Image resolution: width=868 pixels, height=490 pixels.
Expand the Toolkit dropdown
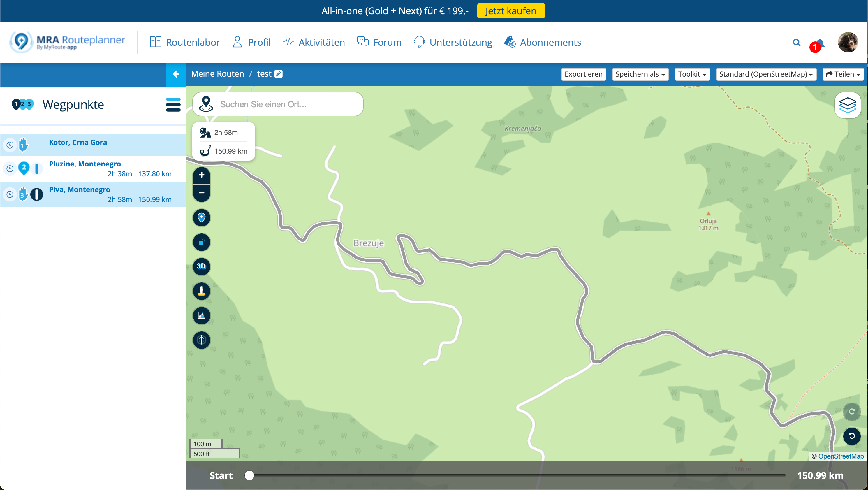(x=692, y=74)
